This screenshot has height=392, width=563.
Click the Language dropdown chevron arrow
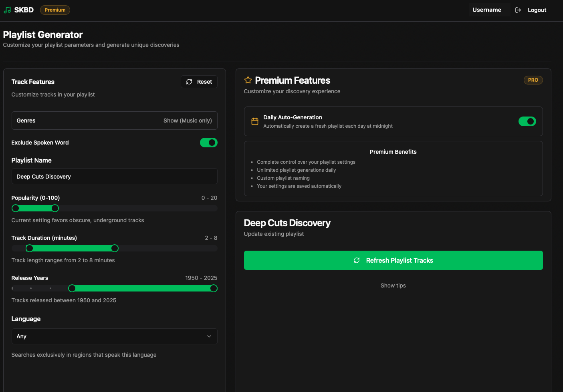(x=209, y=336)
